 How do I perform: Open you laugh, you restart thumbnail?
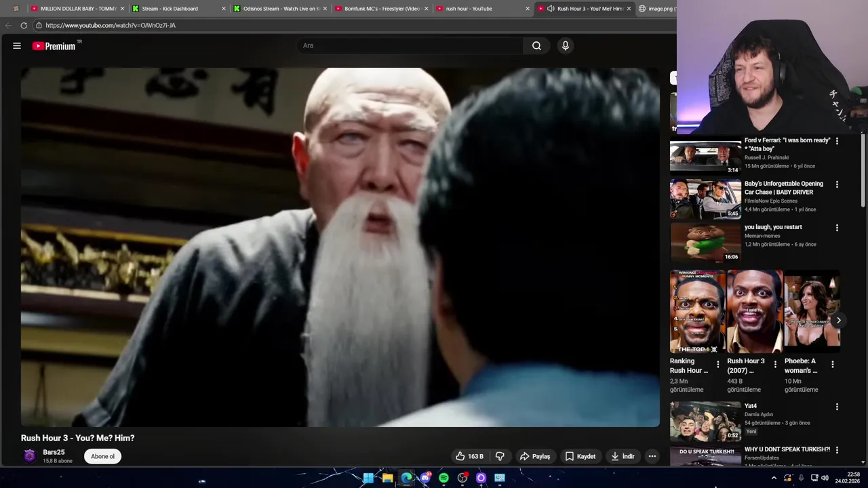(705, 243)
